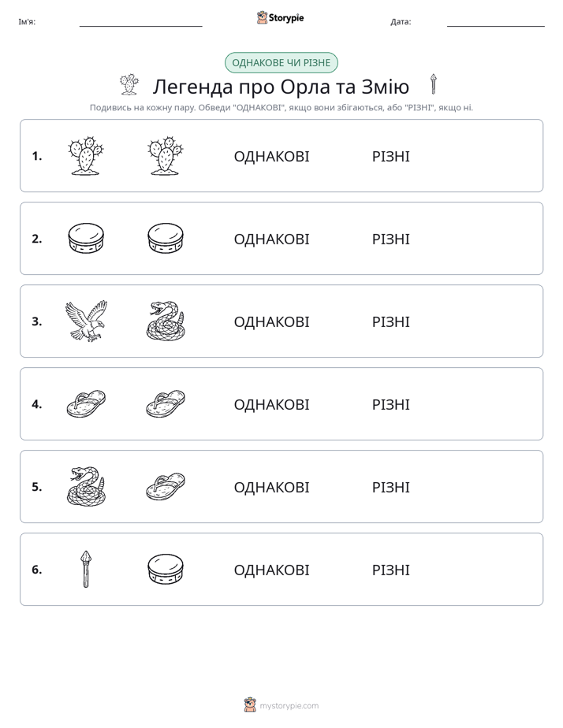Choose РІЗНІ for row 6
563x728 pixels.
[390, 570]
